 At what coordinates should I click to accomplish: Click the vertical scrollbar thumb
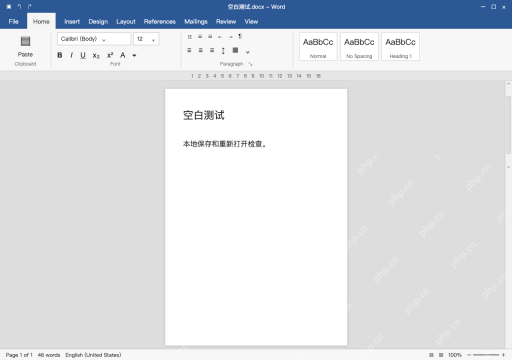point(508,125)
